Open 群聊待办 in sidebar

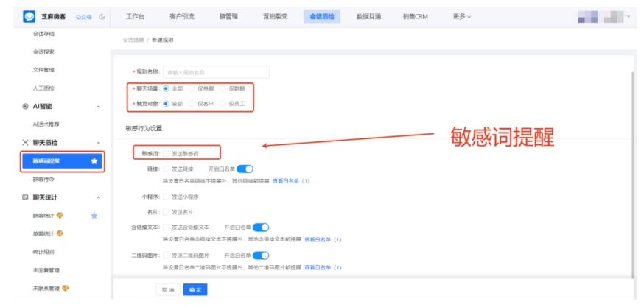pos(43,180)
